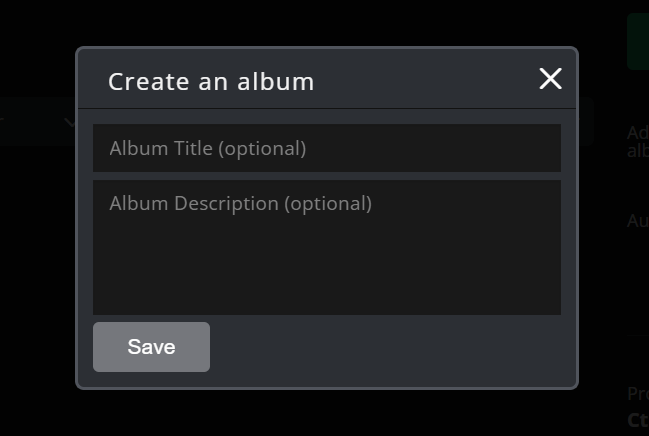Click the 'Create an album' heading text
The image size is (649, 436).
click(x=211, y=81)
